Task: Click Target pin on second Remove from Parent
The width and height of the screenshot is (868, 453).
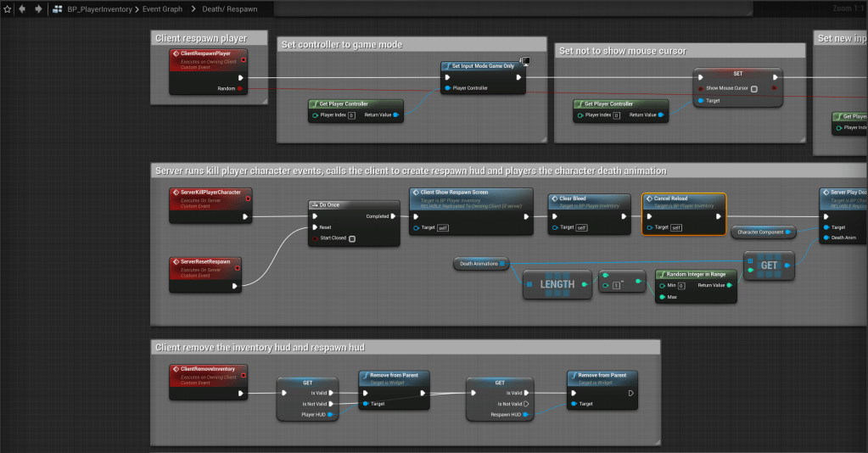Action: 574,405
